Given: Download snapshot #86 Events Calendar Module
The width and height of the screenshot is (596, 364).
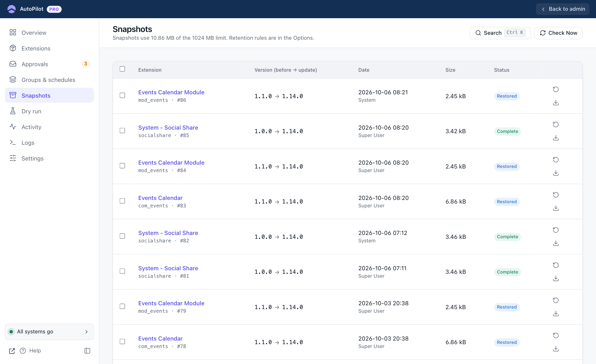Looking at the screenshot, I should [556, 103].
